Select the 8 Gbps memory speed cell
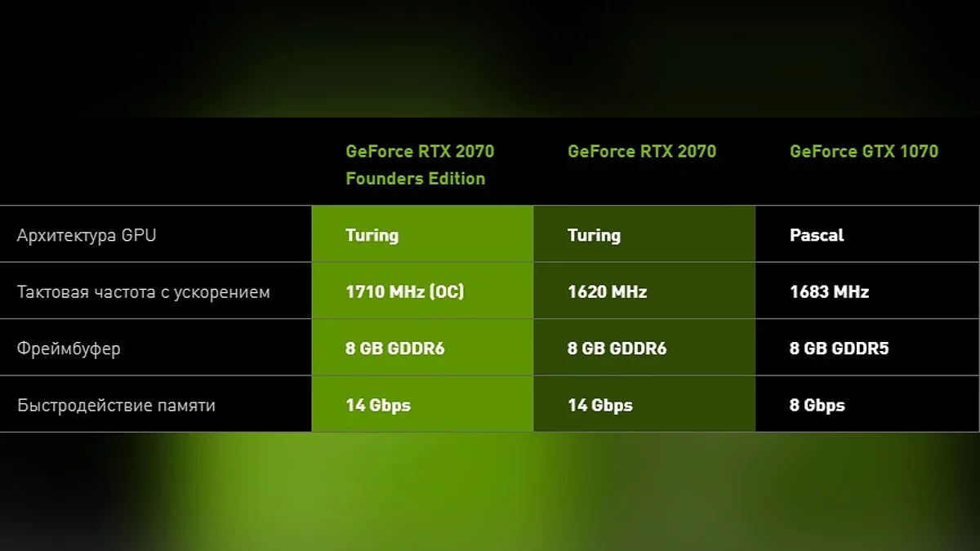The image size is (980, 551). [817, 405]
